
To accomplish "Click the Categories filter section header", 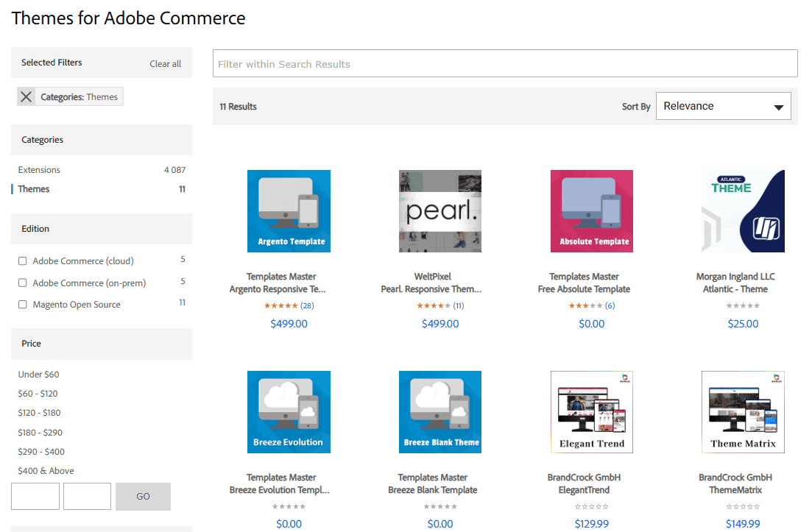I will 102,140.
